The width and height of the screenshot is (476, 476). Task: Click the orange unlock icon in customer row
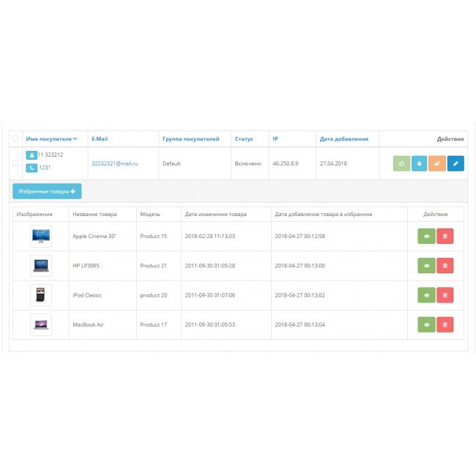pos(437,163)
